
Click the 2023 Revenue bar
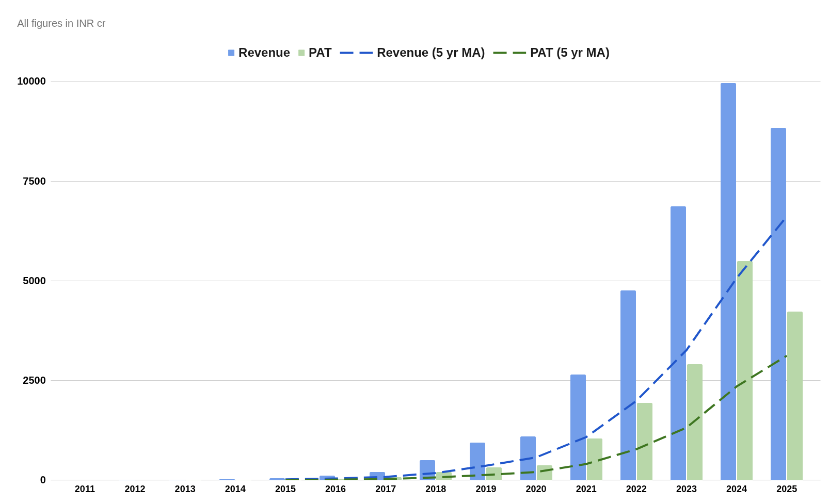pyautogui.click(x=678, y=343)
